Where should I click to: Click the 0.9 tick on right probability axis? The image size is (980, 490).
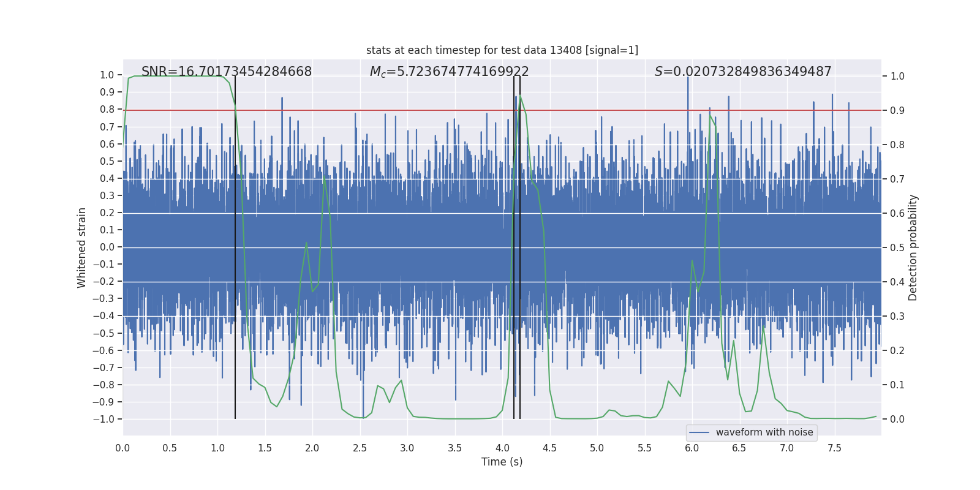897,110
